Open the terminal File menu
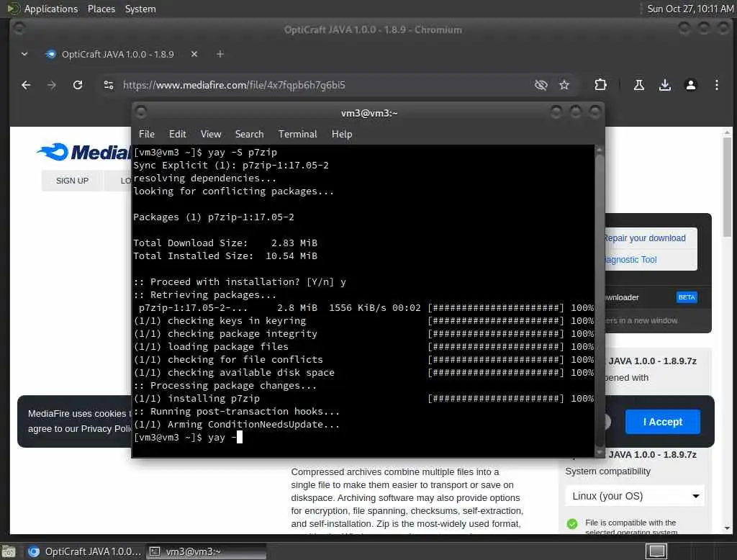Viewport: 737px width, 560px height. pos(147,134)
